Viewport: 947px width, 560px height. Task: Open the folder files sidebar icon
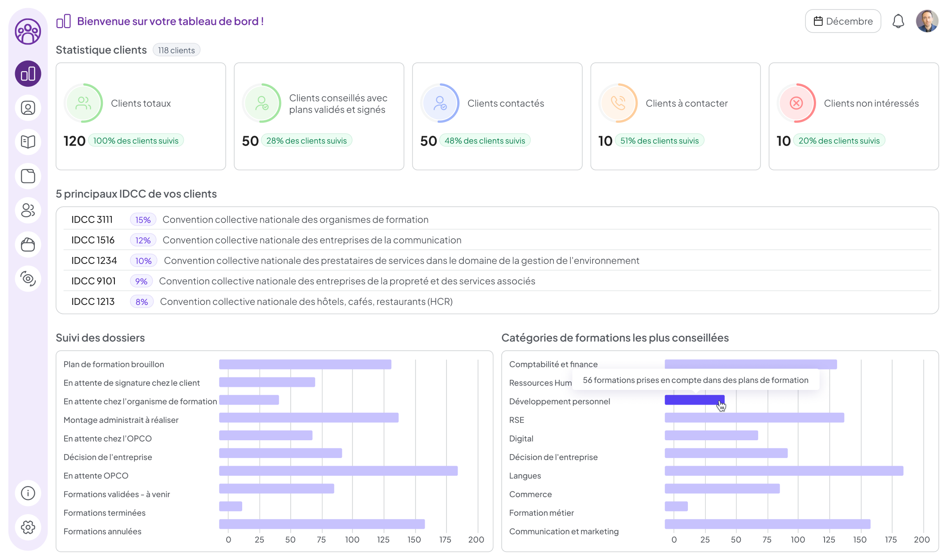pyautogui.click(x=28, y=176)
